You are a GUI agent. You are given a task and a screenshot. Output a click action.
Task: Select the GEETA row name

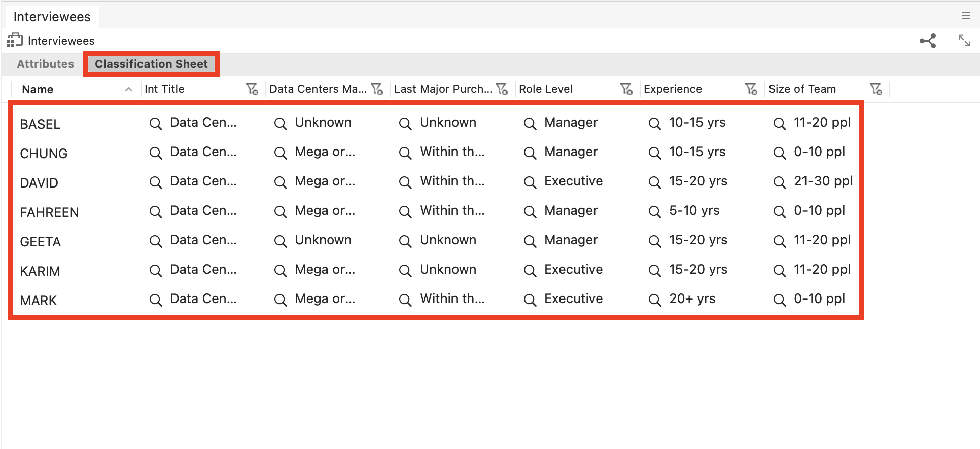pyautogui.click(x=41, y=242)
